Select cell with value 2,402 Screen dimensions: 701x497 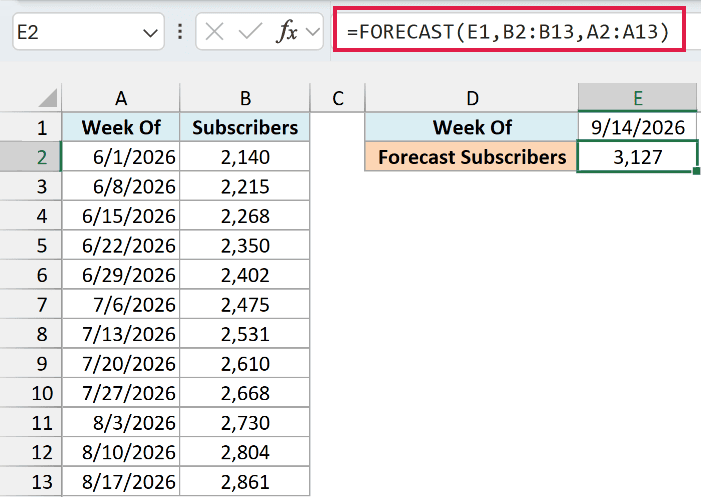point(245,275)
